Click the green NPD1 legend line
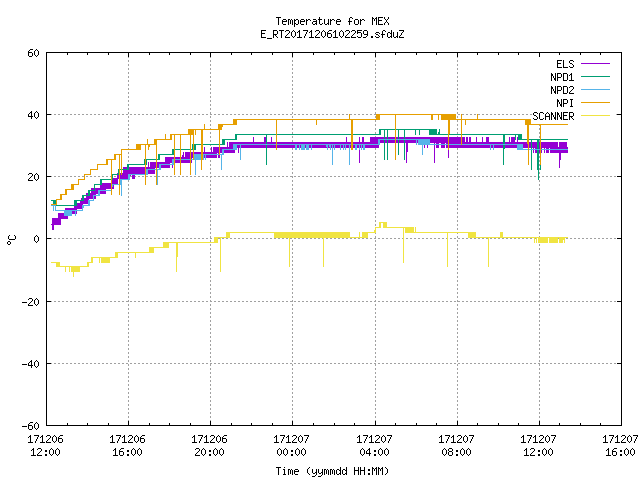Viewport: 640px width, 480px height. pos(595,77)
